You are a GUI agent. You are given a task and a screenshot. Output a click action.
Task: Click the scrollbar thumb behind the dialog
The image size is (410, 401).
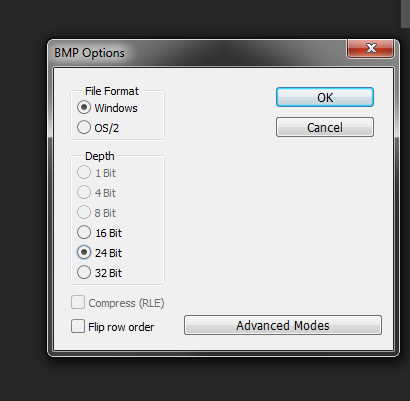click(405, 13)
